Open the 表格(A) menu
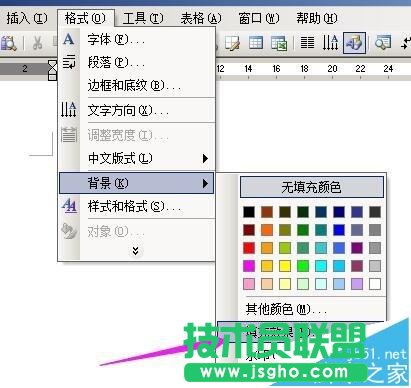The width and height of the screenshot is (411, 388). (x=201, y=18)
